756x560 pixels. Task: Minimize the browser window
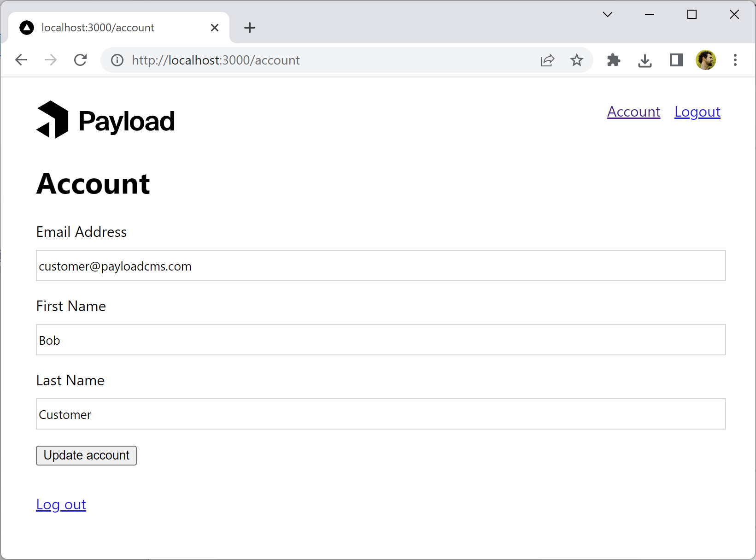pyautogui.click(x=650, y=14)
